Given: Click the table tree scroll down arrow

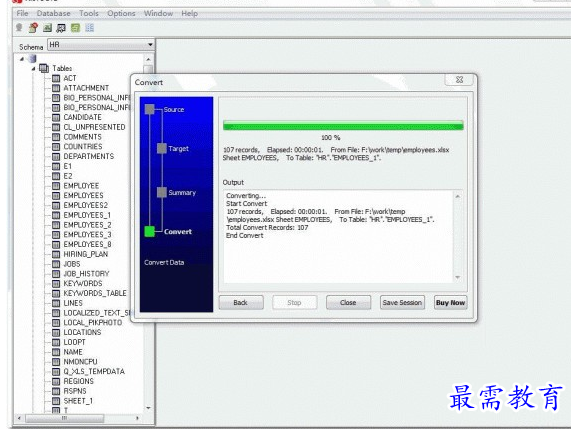Looking at the screenshot, I should (148, 408).
